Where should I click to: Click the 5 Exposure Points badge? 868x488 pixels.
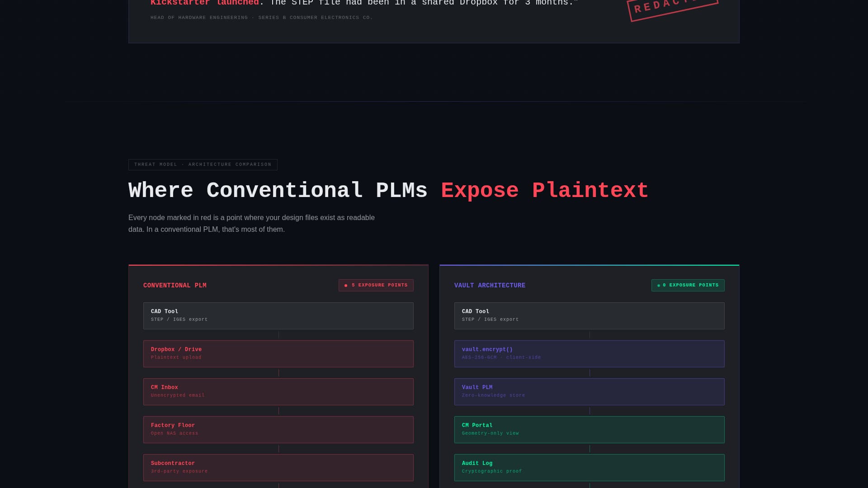point(376,285)
